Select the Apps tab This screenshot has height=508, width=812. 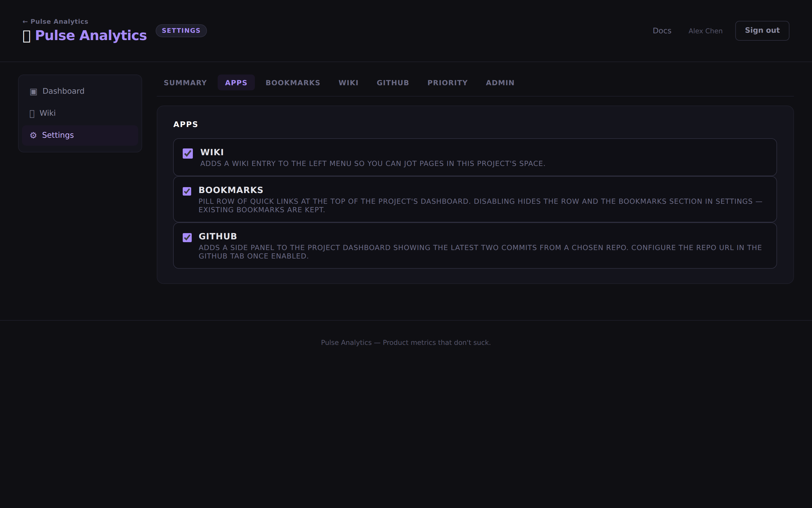(x=236, y=83)
